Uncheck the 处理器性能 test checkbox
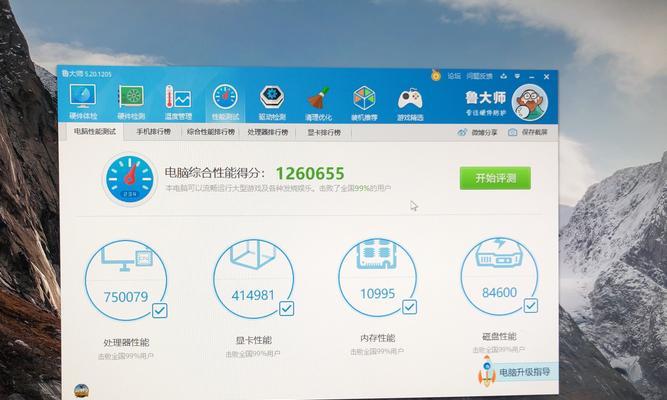 tap(160, 311)
